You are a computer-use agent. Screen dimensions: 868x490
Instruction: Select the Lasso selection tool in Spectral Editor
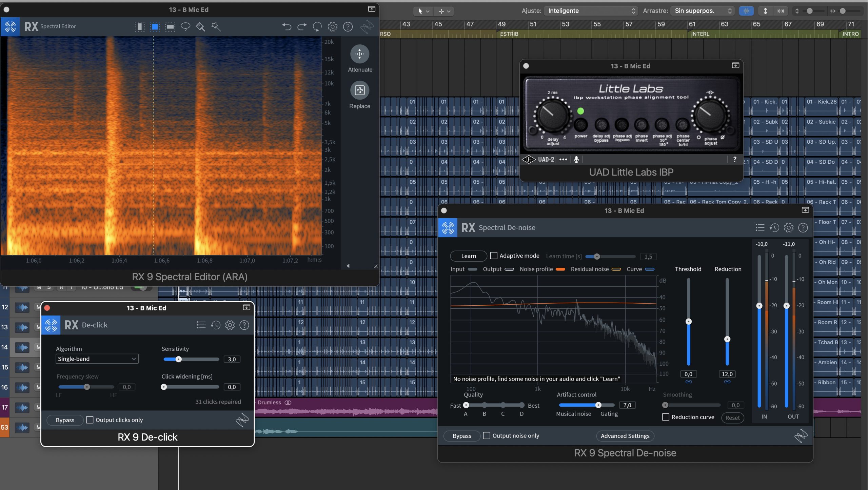(185, 26)
